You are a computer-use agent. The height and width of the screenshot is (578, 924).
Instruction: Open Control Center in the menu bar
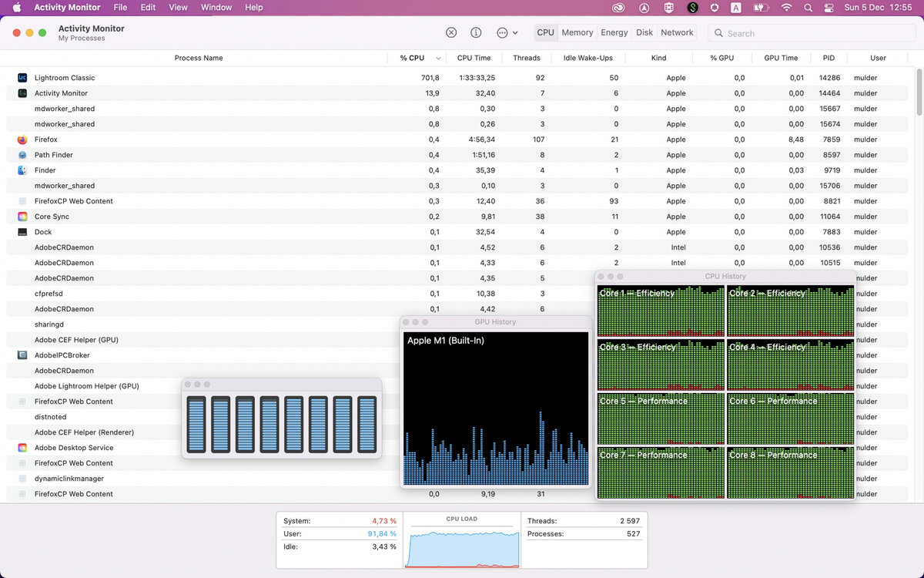click(x=829, y=8)
